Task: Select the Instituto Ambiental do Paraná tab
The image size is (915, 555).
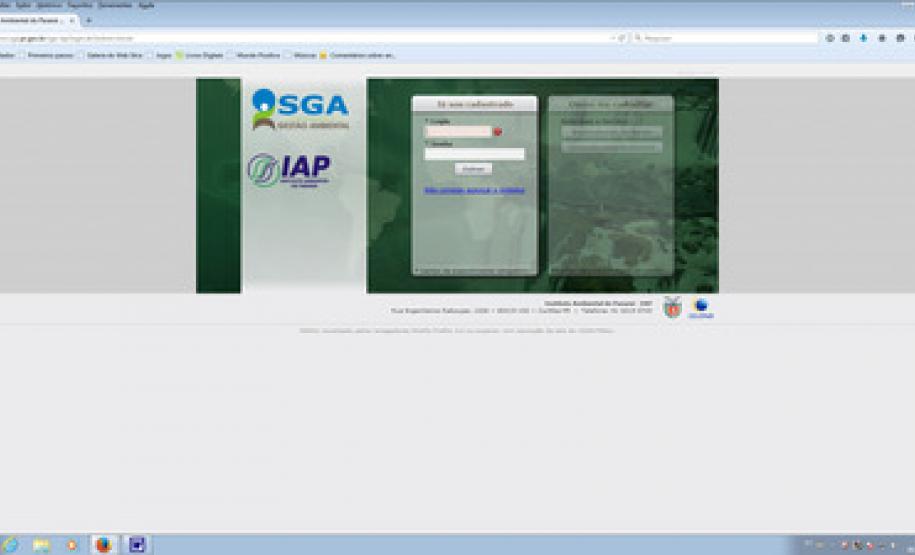Action: (x=34, y=21)
